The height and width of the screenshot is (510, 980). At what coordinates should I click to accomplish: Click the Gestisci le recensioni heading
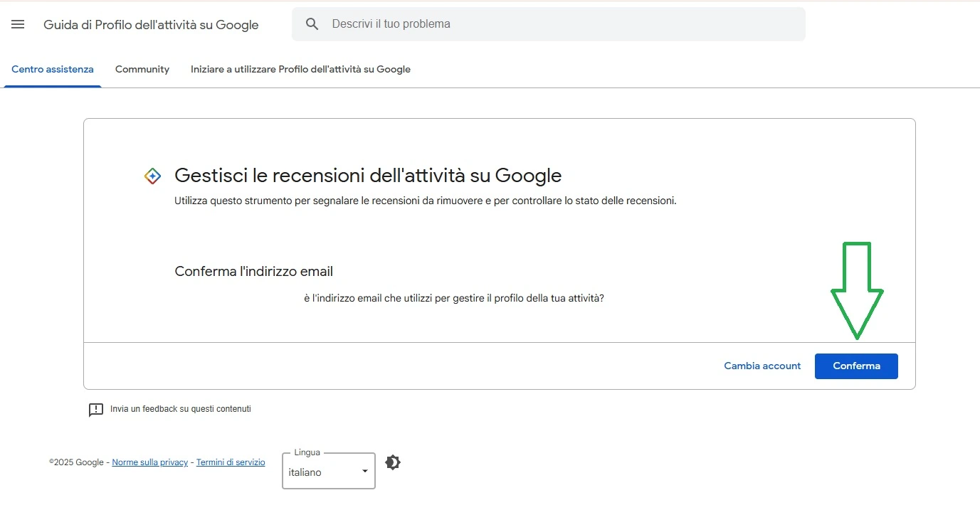(x=368, y=176)
